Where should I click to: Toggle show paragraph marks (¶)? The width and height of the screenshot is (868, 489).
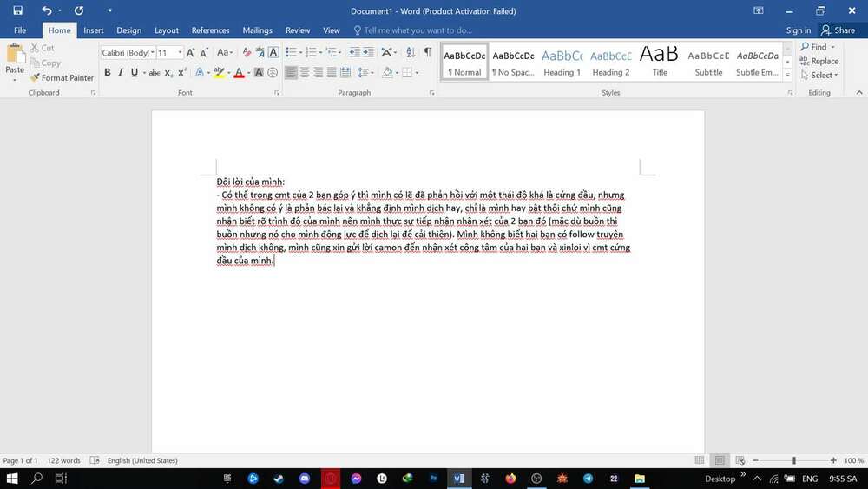click(427, 53)
